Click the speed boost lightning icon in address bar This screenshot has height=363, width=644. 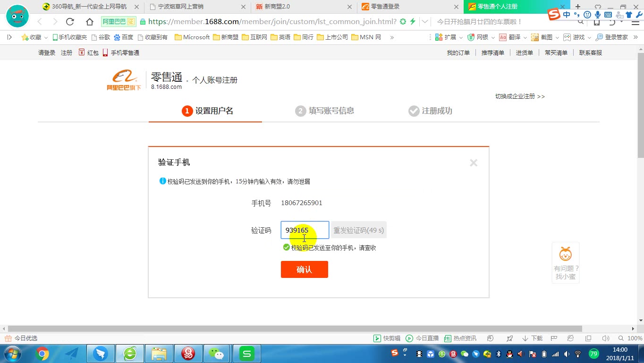413,22
